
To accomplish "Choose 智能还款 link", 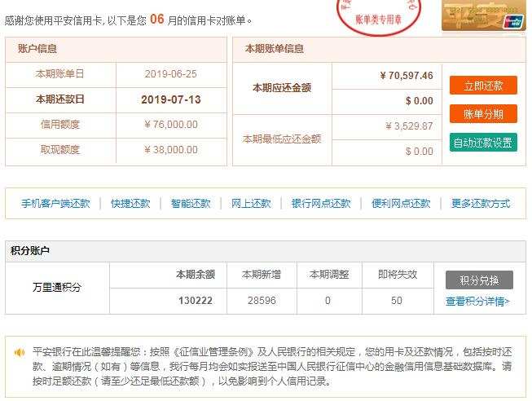I will click(191, 204).
